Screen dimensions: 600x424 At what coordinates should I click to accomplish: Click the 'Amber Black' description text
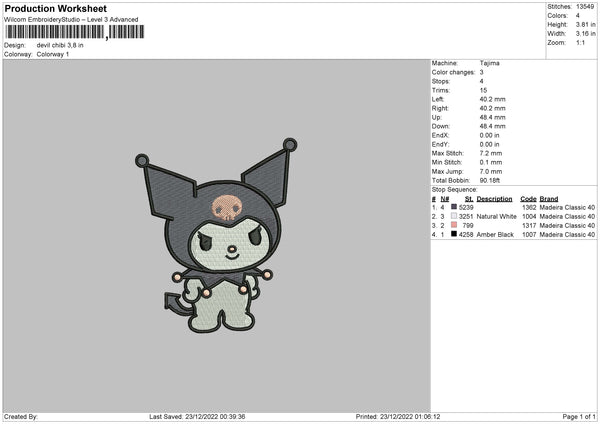pyautogui.click(x=495, y=235)
